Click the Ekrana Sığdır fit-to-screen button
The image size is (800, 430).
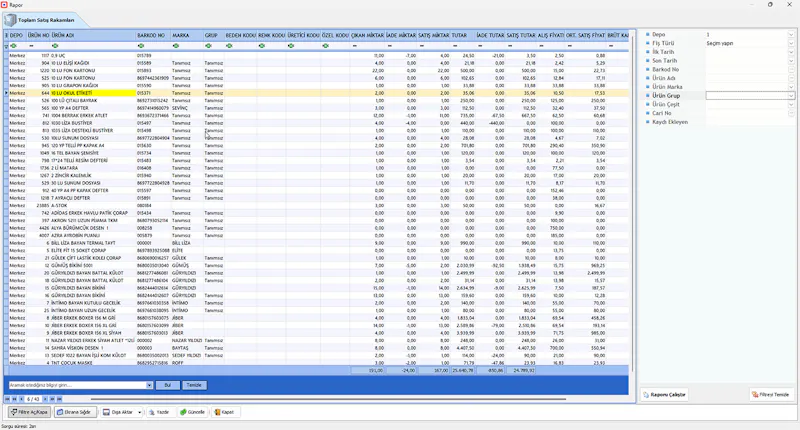click(76, 412)
